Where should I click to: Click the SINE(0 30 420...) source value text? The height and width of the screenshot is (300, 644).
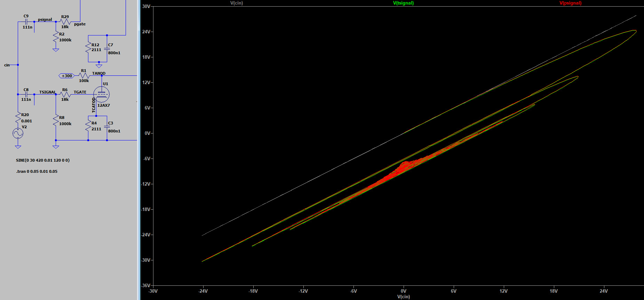click(x=43, y=160)
